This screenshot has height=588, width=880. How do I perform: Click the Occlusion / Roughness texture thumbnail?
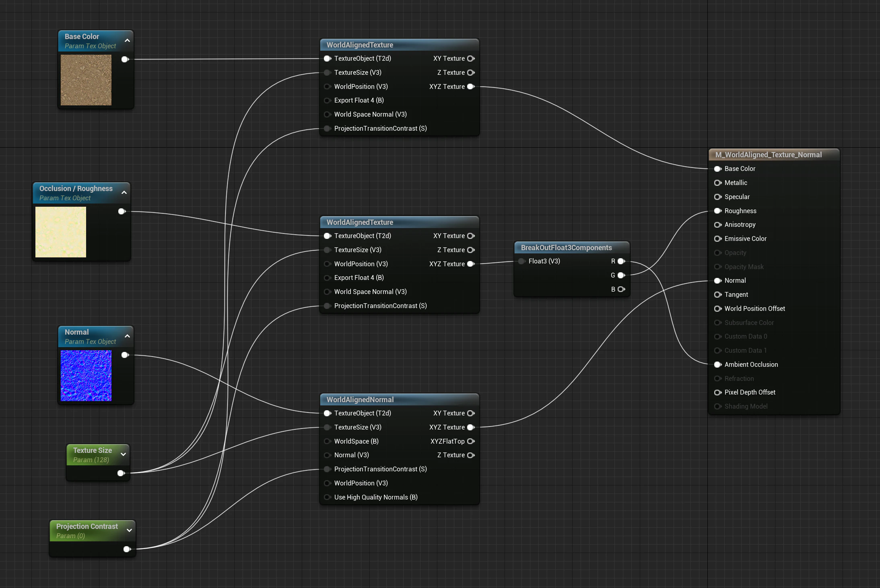(61, 232)
